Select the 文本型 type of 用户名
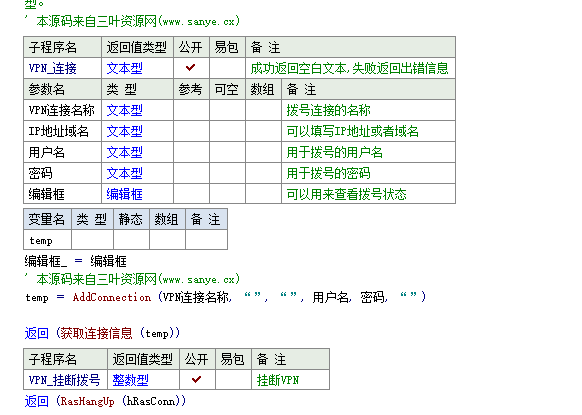The image size is (582, 415). 125,152
